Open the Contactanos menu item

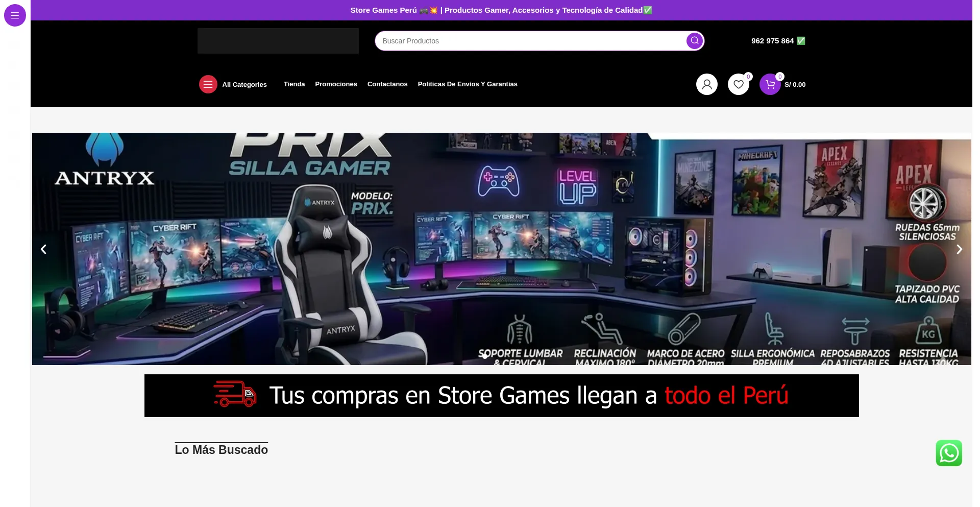point(387,84)
